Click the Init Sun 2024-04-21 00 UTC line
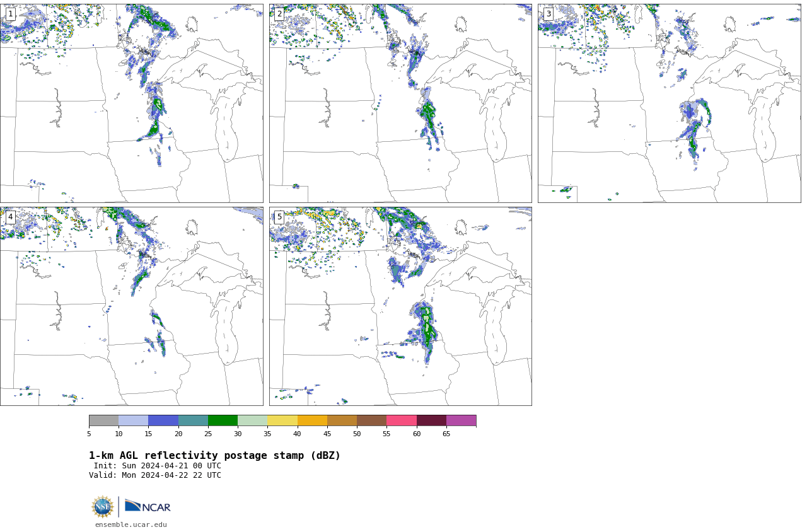 click(158, 466)
